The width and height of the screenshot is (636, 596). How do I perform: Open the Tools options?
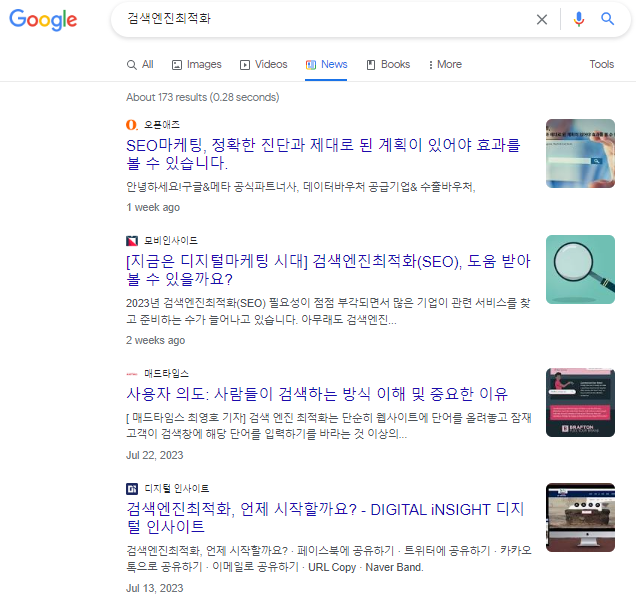tap(602, 65)
